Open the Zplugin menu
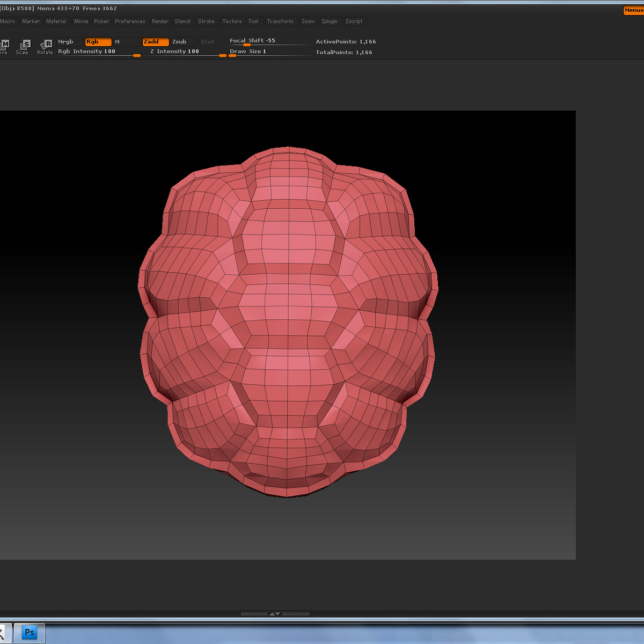The height and width of the screenshot is (644, 644). click(330, 21)
